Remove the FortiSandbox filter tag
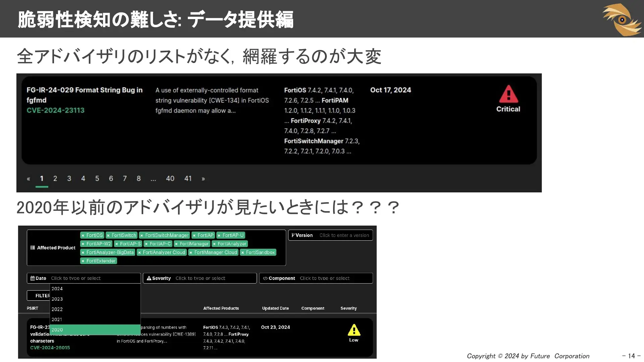Image resolution: width=644 pixels, height=362 pixels. click(x=243, y=253)
